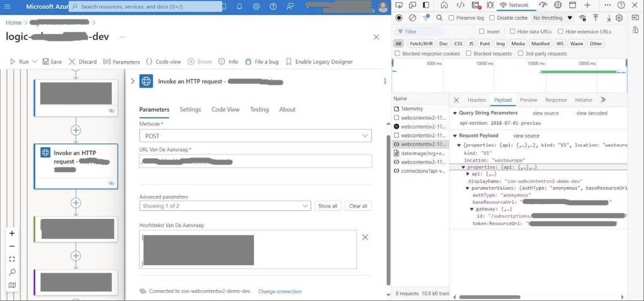Expand the api node in payload
The height and width of the screenshot is (301, 644).
(468, 174)
